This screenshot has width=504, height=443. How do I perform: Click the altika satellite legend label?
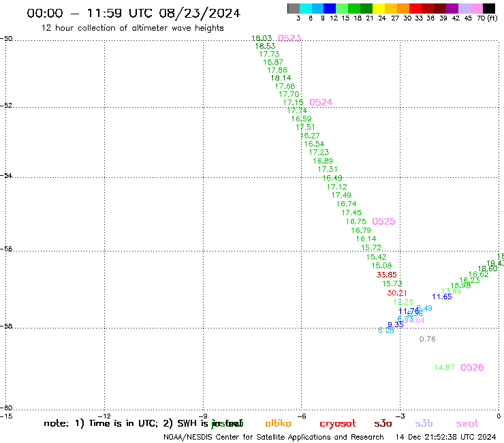pyautogui.click(x=278, y=423)
